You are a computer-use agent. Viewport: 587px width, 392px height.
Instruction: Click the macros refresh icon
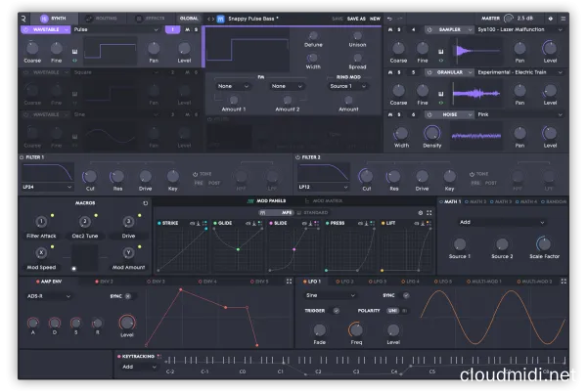click(145, 203)
